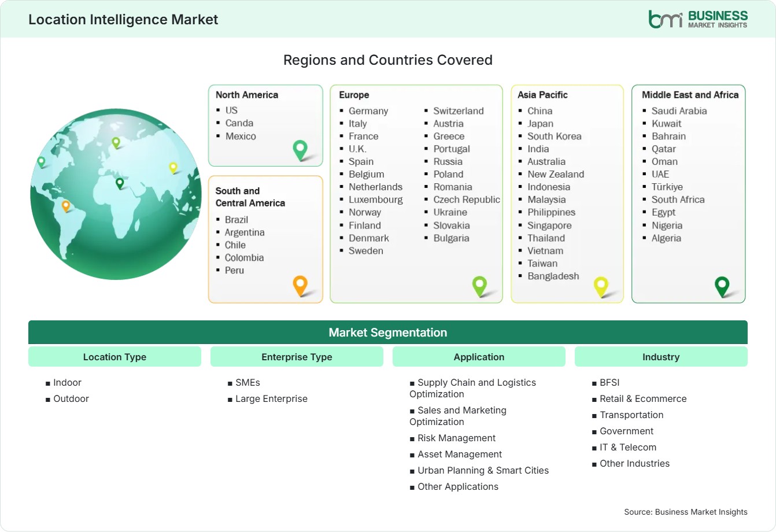This screenshot has width=776, height=532.
Task: Select the Industry header
Action: (x=661, y=357)
